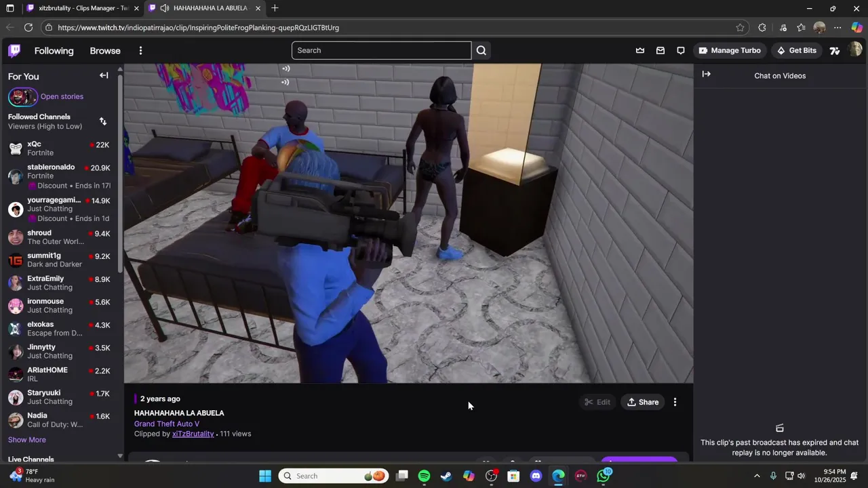Collapse the For You sidebar
868x488 pixels.
(x=104, y=75)
